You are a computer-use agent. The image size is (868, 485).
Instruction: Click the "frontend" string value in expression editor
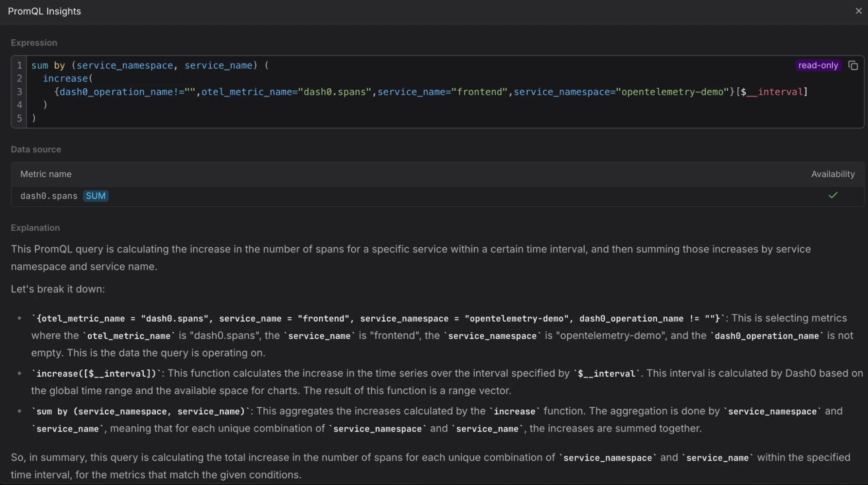point(479,92)
